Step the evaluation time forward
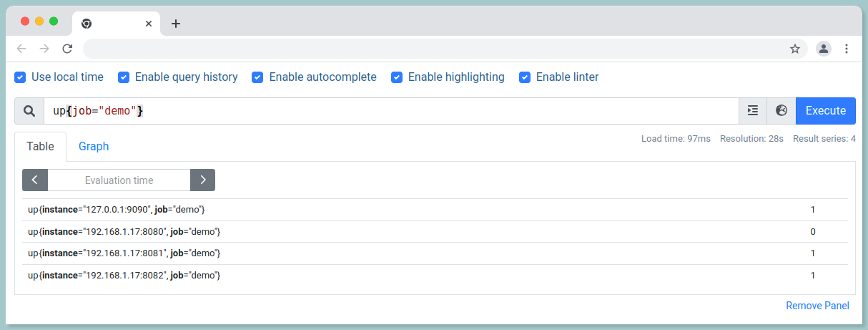This screenshot has height=330, width=868. 202,180
